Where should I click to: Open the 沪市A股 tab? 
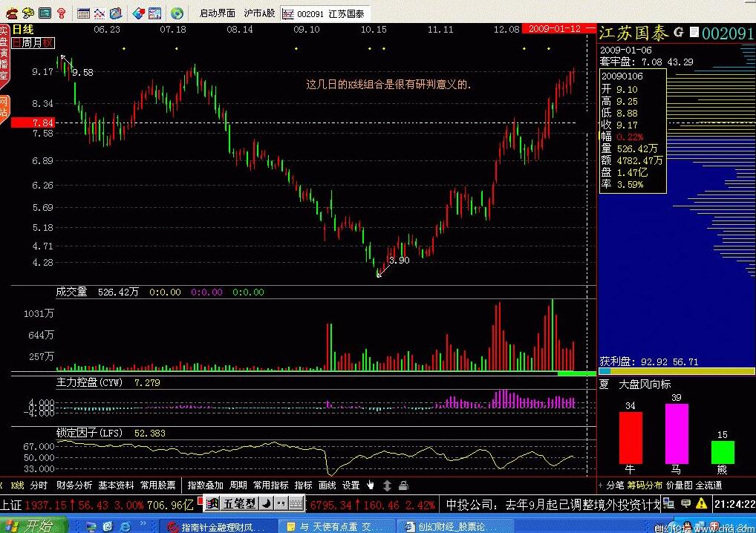259,13
